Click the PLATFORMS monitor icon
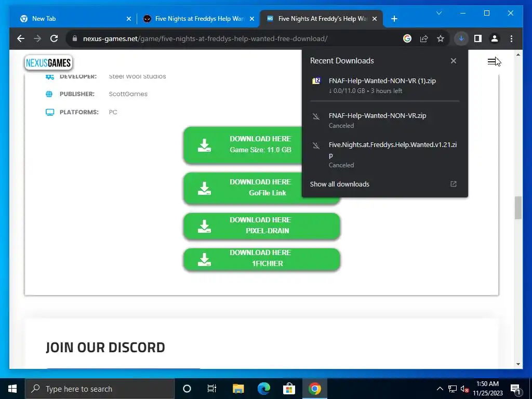The image size is (532, 399). tap(50, 112)
